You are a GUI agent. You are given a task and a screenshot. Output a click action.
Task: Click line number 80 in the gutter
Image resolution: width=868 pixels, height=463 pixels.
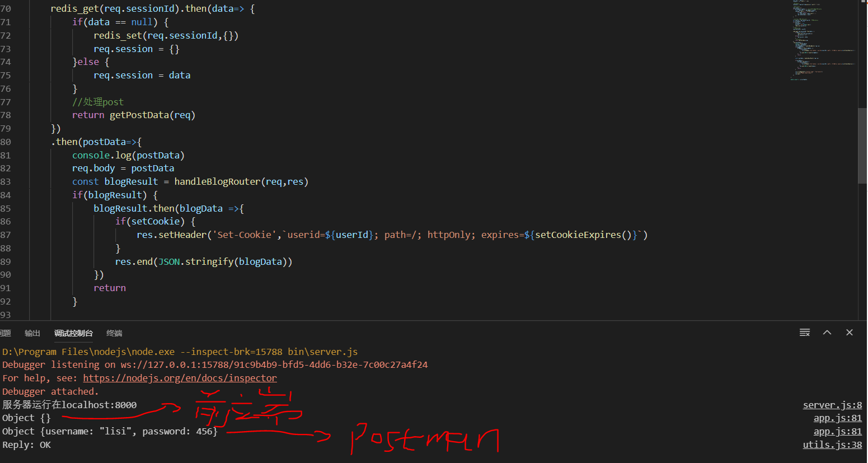point(6,142)
